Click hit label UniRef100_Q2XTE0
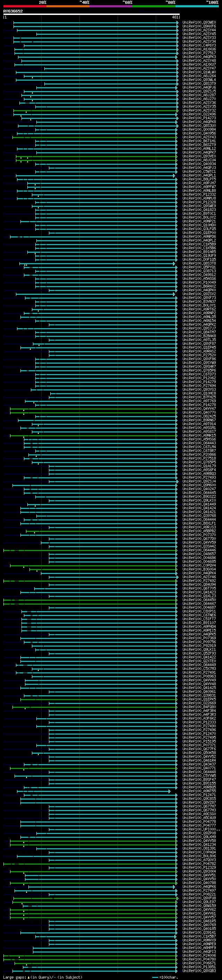The image size is (222, 980). click(x=199, y=661)
